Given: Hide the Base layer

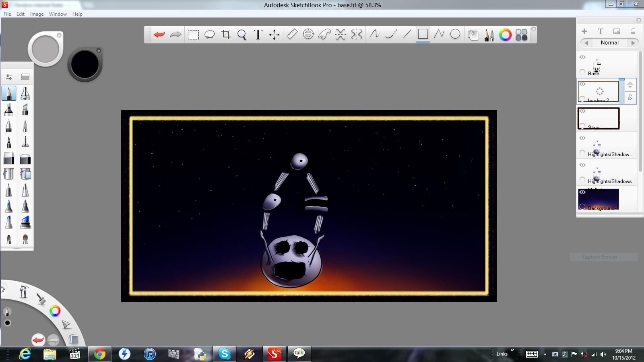Looking at the screenshot, I should tap(582, 57).
